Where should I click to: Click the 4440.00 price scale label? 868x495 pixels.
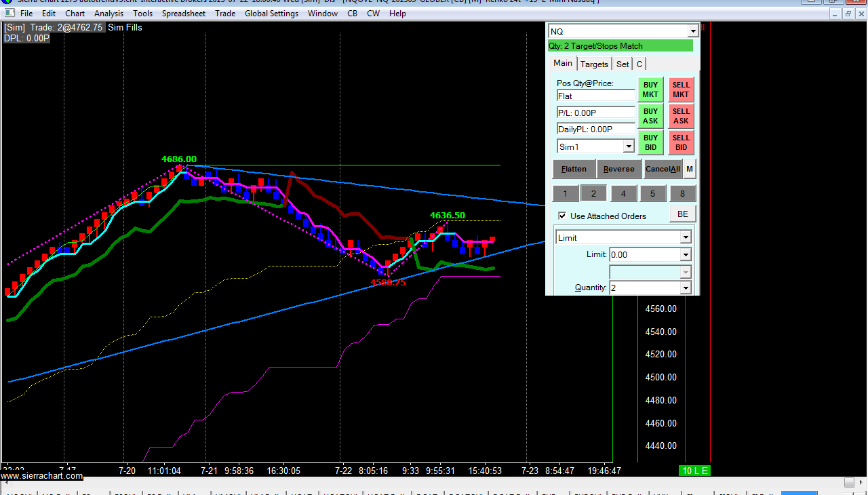pos(661,446)
